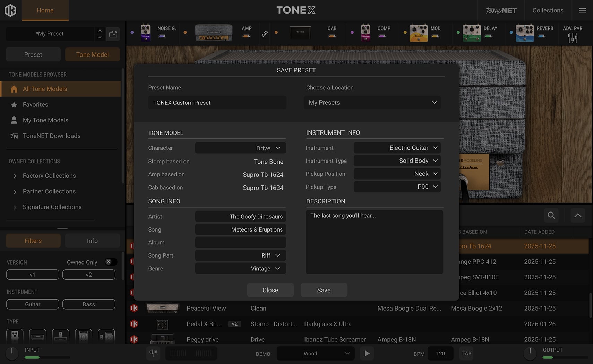Expand Factory Collections tree item

(15, 176)
